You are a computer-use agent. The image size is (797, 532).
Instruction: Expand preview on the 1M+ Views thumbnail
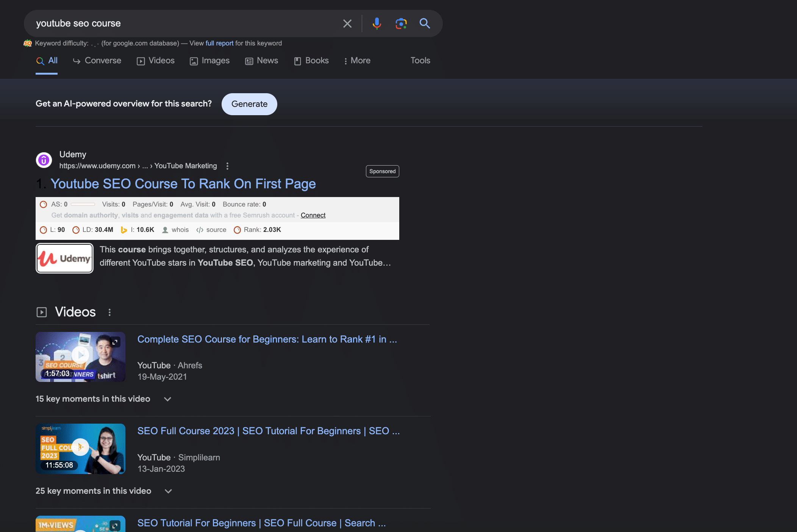(115, 526)
